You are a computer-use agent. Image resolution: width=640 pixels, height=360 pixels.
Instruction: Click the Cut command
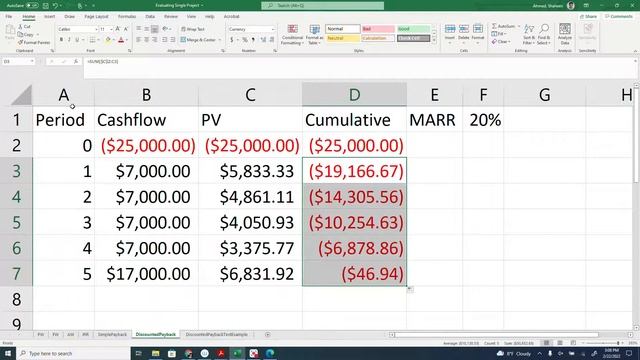tap(25, 27)
